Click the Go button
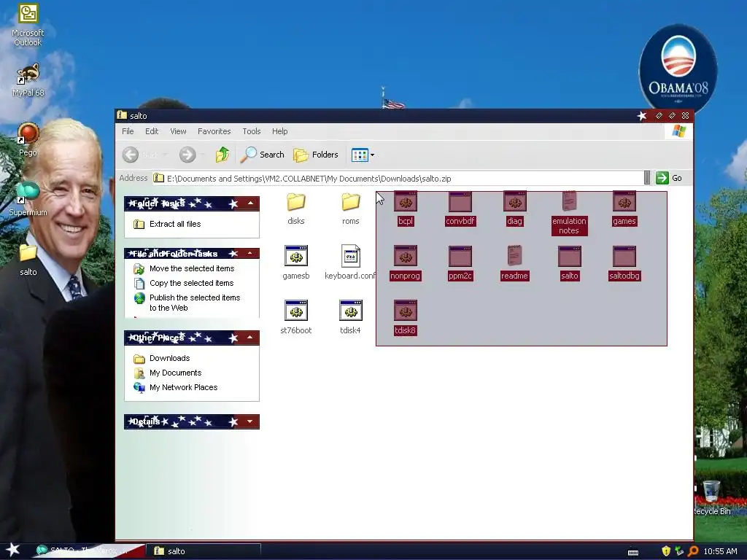The image size is (747, 560). (669, 178)
